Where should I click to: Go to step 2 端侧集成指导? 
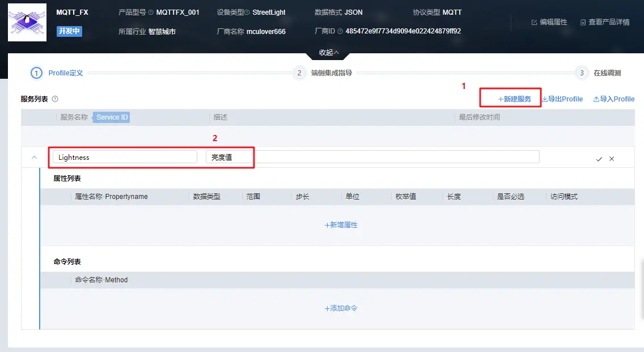pyautogui.click(x=323, y=73)
